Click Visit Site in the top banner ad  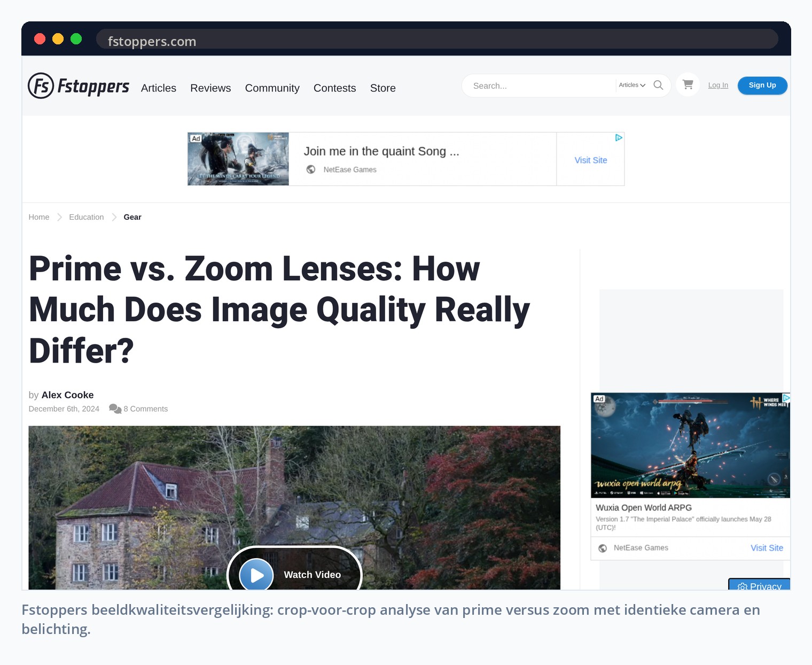click(x=591, y=160)
